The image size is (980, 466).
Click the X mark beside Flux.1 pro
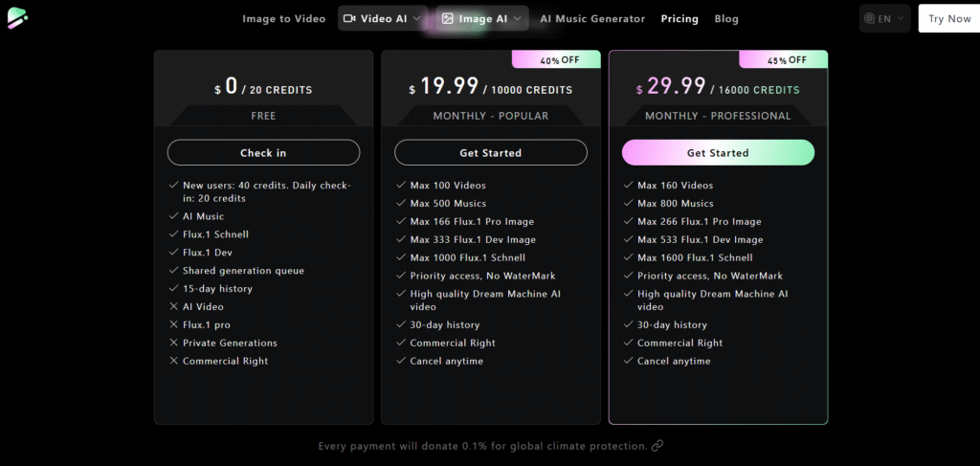tap(174, 324)
